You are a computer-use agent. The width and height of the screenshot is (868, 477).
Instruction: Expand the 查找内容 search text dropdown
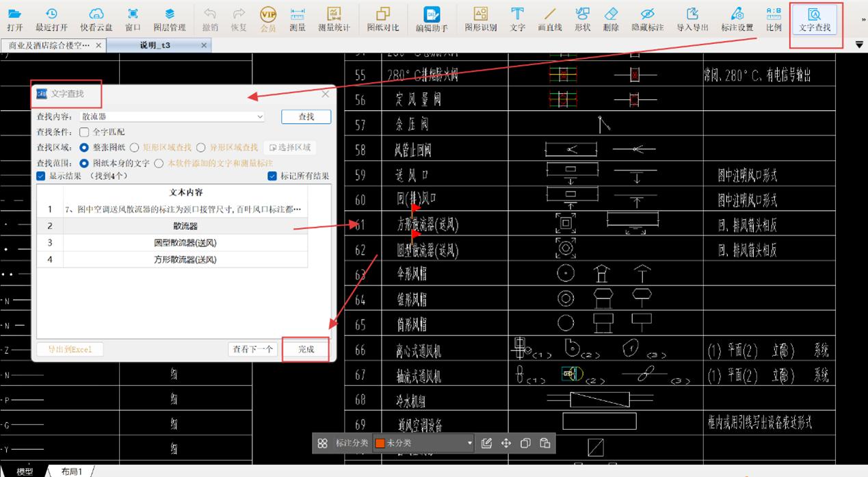pos(260,117)
